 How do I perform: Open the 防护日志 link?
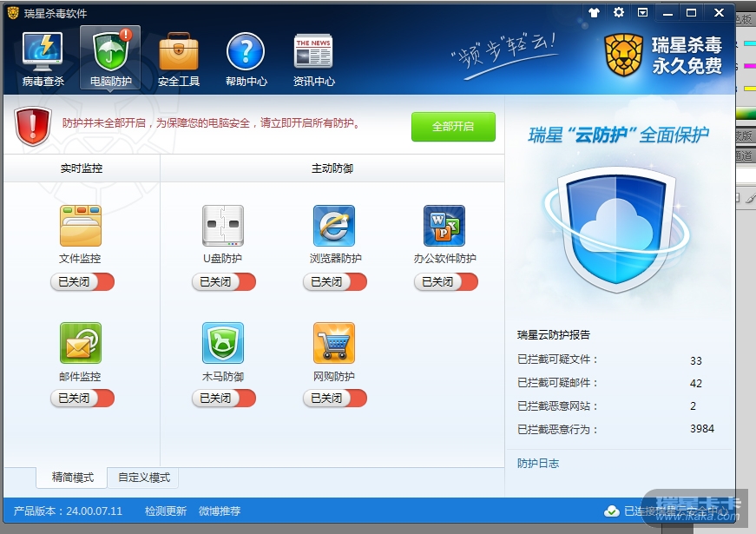[538, 464]
